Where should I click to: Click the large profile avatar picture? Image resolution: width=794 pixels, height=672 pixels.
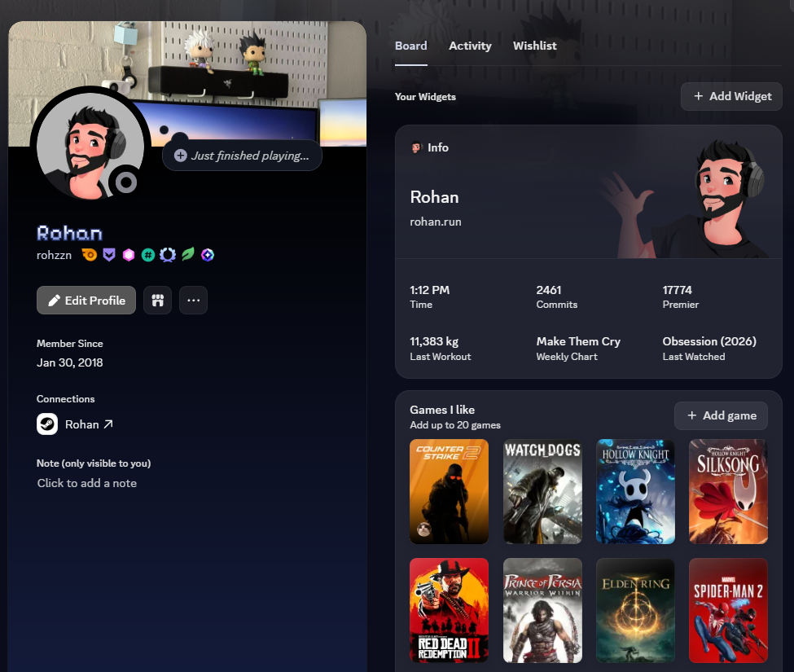90,147
